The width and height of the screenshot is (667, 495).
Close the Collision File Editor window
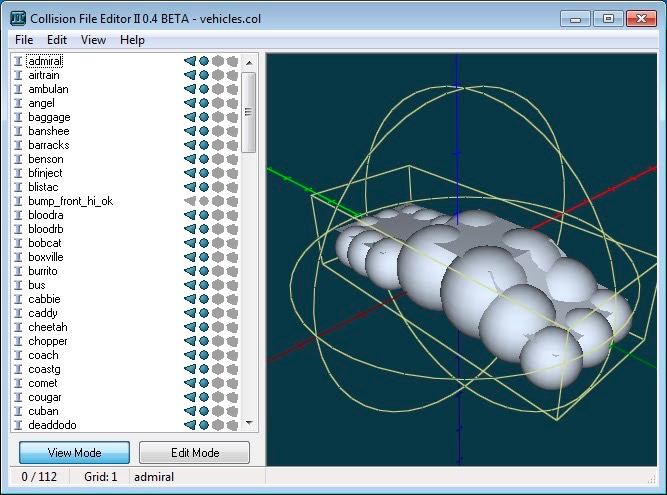(641, 19)
